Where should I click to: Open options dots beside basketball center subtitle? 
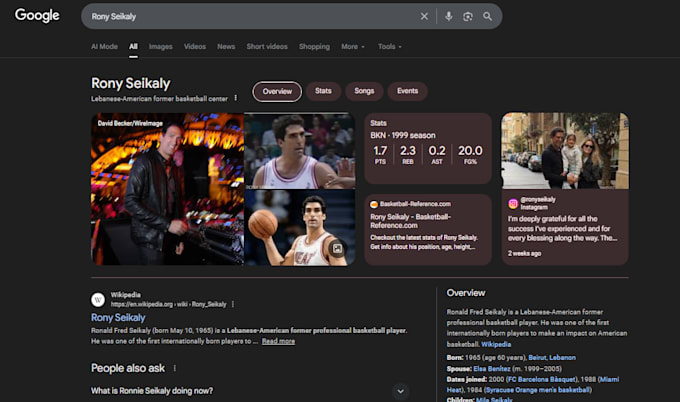point(235,98)
